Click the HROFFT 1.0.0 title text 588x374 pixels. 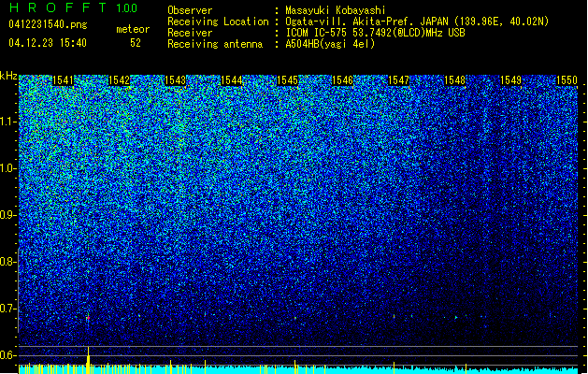click(74, 7)
